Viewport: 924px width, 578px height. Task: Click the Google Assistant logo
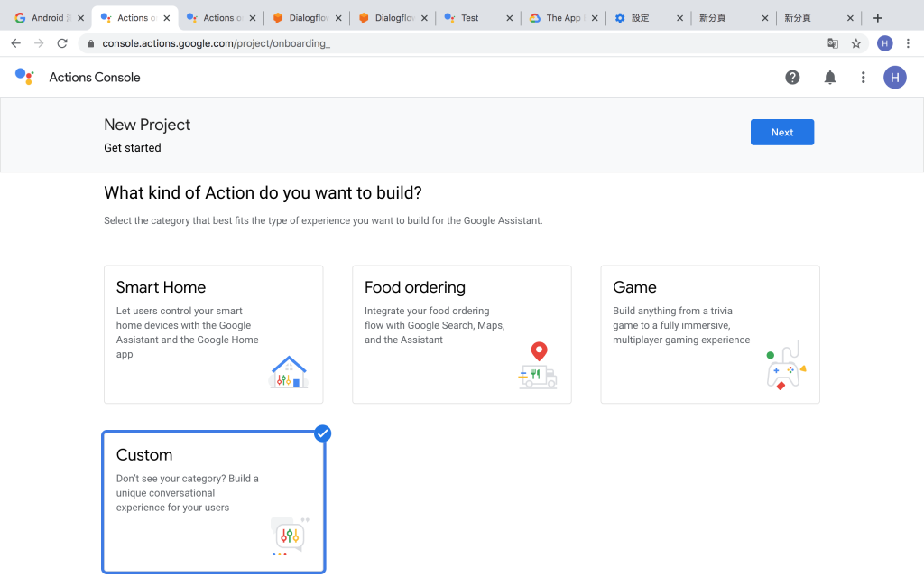pos(24,77)
